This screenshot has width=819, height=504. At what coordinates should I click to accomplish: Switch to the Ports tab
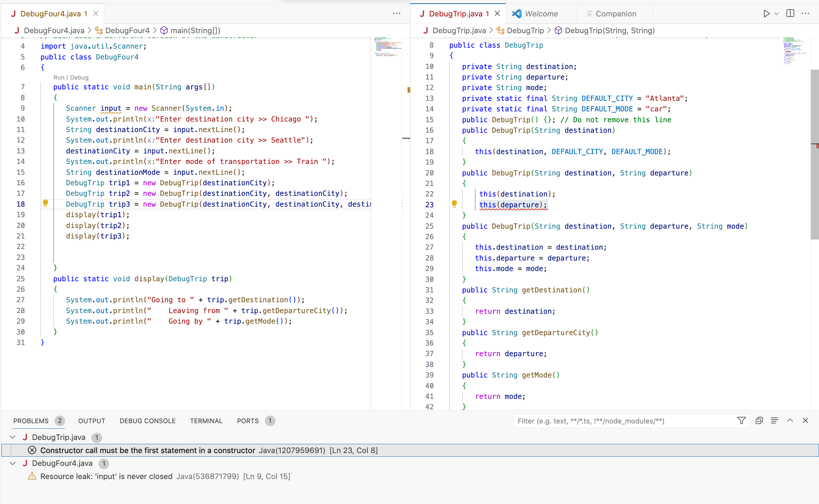[248, 421]
